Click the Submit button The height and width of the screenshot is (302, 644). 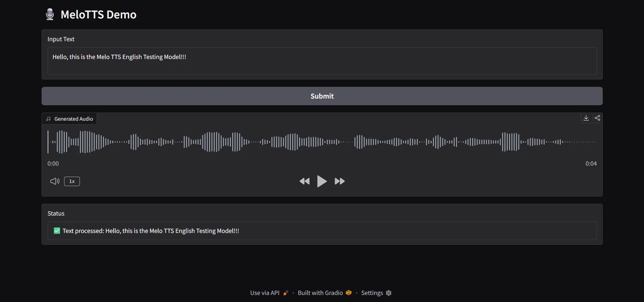click(x=322, y=96)
